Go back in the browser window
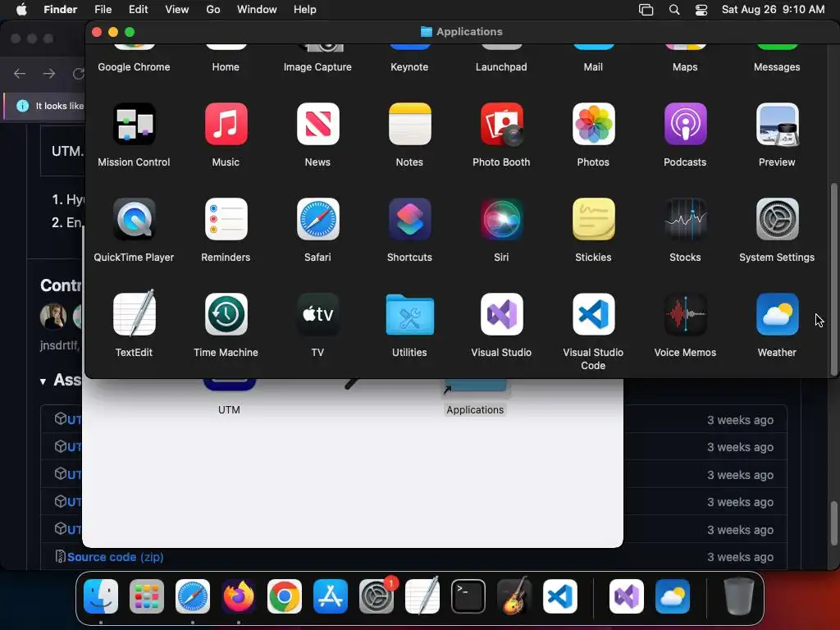The height and width of the screenshot is (630, 840). click(20, 73)
